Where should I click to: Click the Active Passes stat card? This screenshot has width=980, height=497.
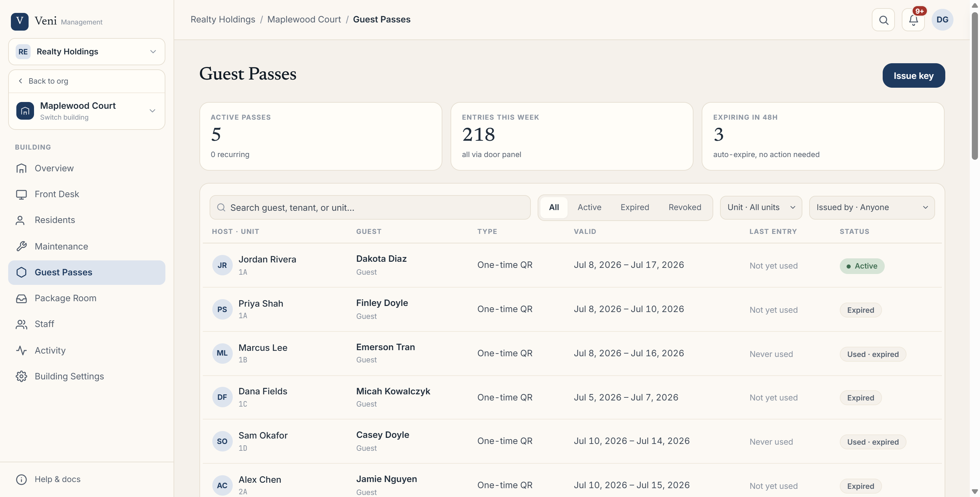tap(321, 136)
